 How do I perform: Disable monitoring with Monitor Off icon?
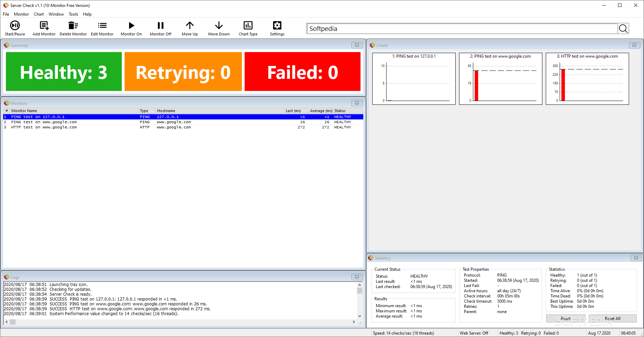click(160, 28)
